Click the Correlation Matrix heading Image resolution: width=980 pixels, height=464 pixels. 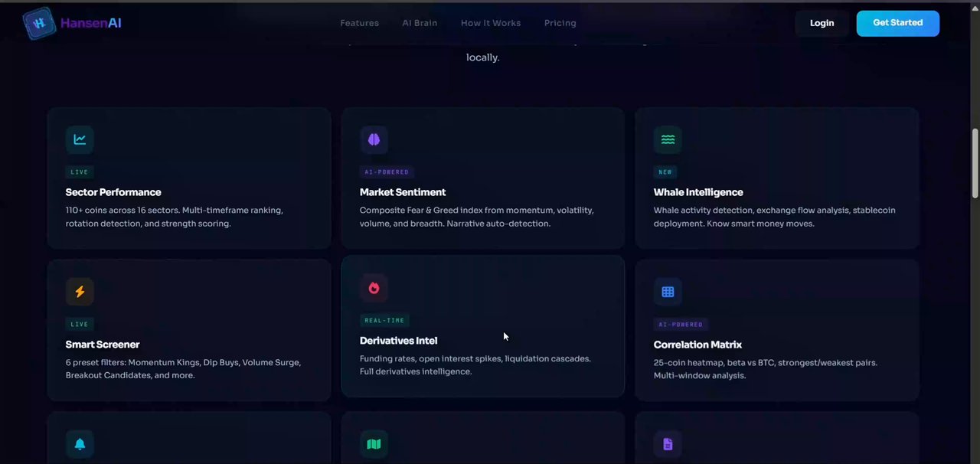(697, 345)
